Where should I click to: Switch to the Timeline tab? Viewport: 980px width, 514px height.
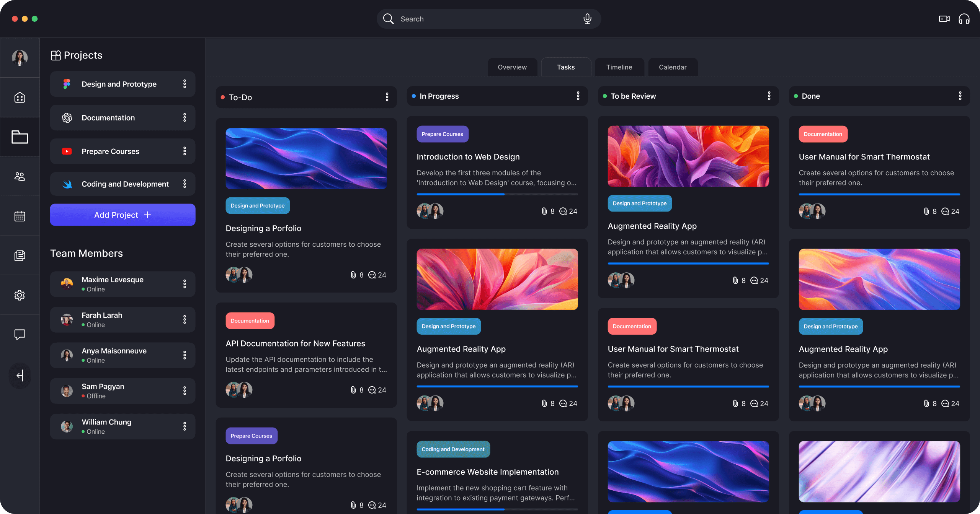[619, 67]
